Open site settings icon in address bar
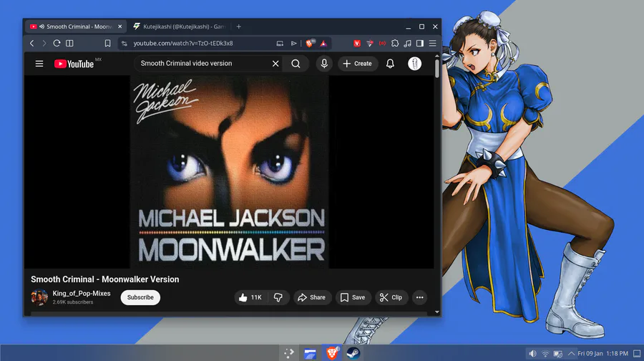The image size is (644, 361). [x=125, y=43]
